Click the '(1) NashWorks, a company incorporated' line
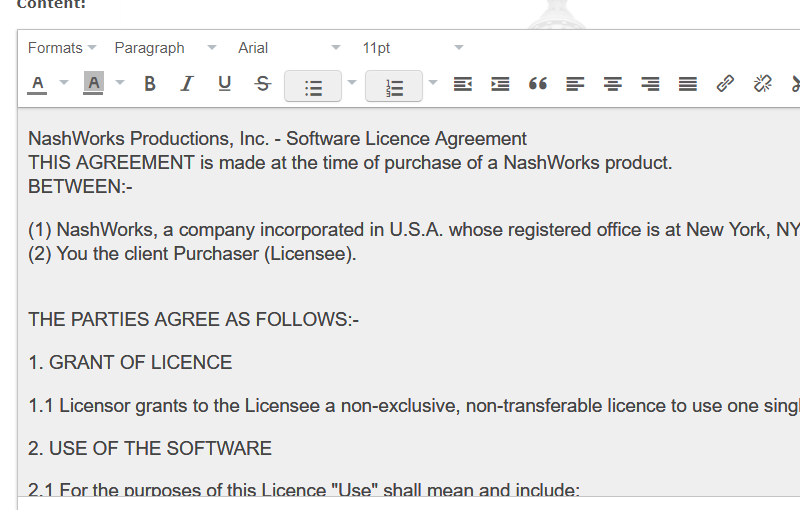 414,230
